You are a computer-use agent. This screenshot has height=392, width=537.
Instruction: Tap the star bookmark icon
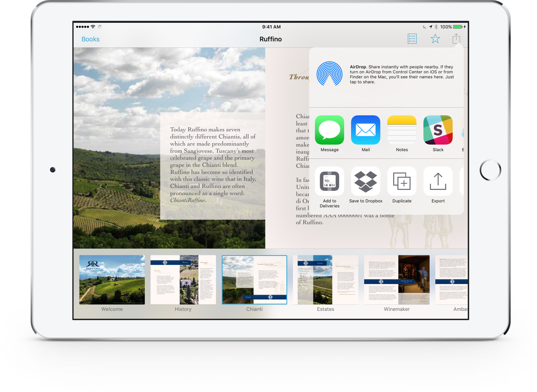pyautogui.click(x=435, y=39)
